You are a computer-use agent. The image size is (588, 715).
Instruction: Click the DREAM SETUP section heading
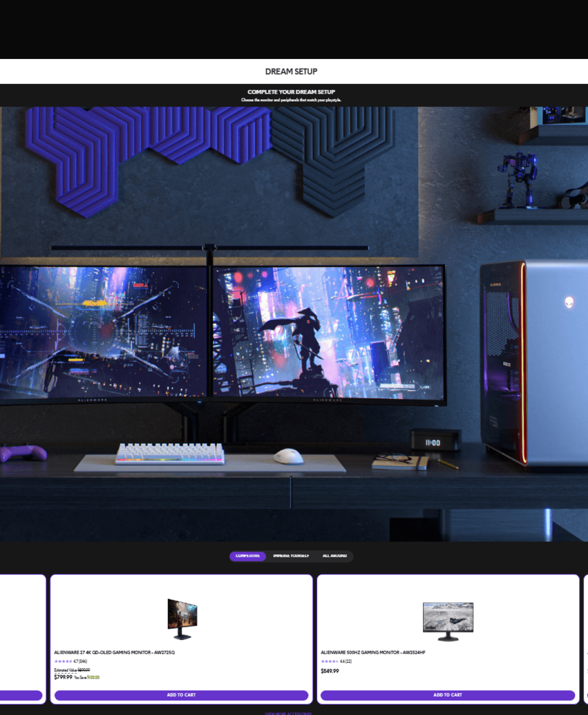click(291, 71)
